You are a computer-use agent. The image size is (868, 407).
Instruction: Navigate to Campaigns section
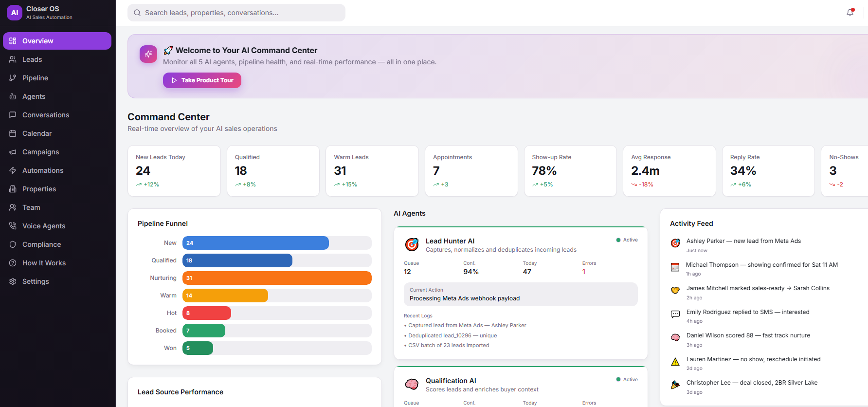coord(57,152)
